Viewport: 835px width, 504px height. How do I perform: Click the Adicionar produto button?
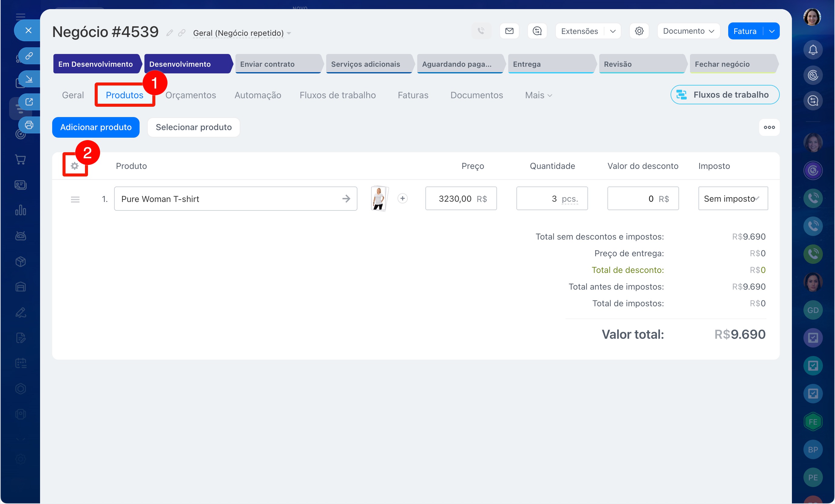pos(96,127)
